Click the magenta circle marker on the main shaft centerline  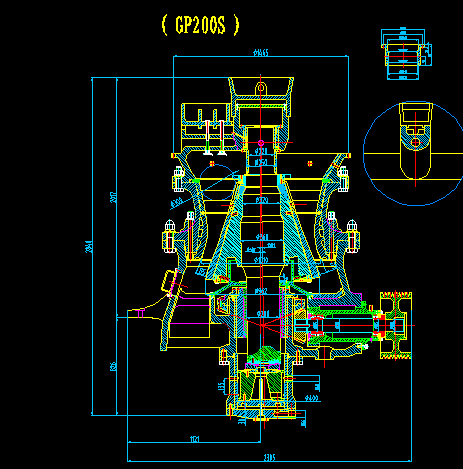point(261,143)
